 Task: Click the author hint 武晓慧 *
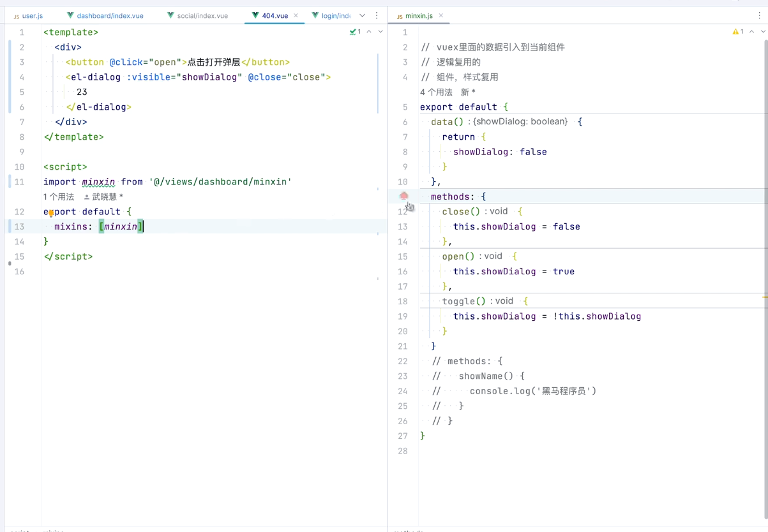pos(107,197)
